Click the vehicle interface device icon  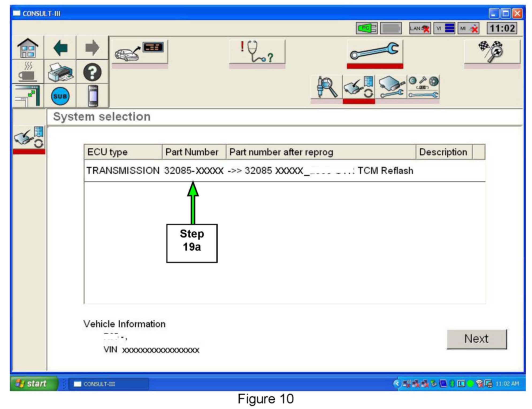coord(93,96)
